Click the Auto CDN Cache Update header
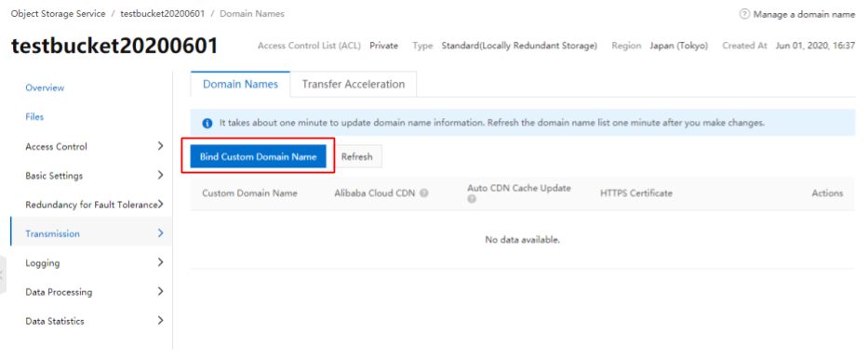This screenshot has width=868, height=358. [x=519, y=188]
